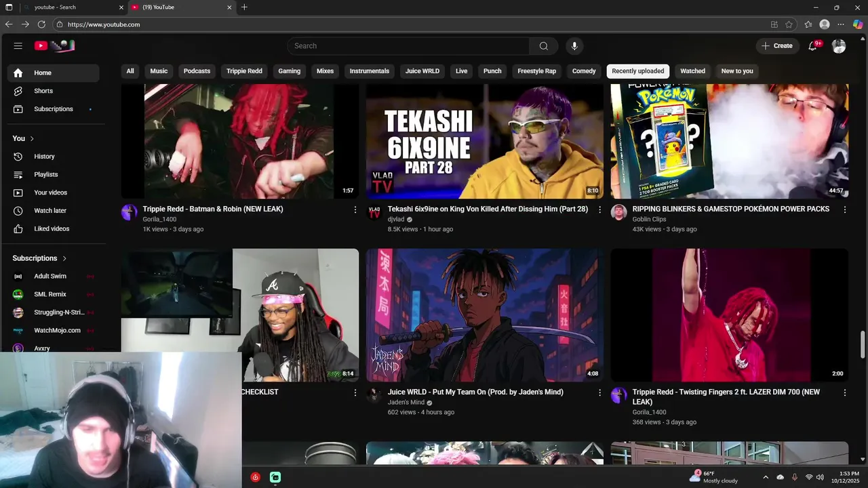Image resolution: width=868 pixels, height=488 pixels.
Task: Click the page vertical scrollbar thumb
Action: 863,344
